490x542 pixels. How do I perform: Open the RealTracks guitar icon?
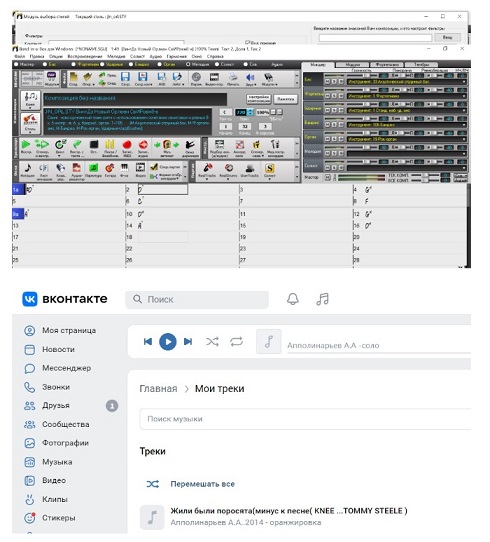pos(207,168)
